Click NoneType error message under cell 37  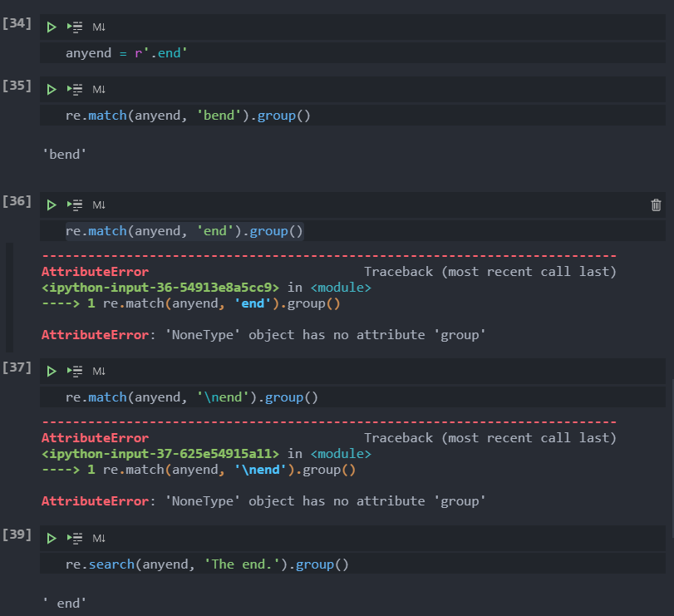coord(263,501)
